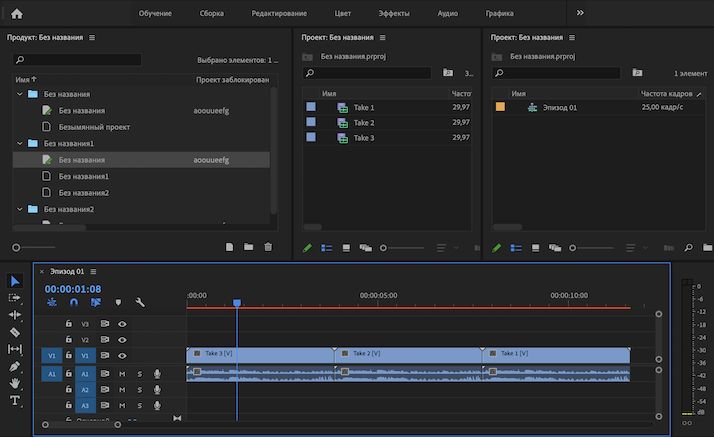Screen dimensions: 714x437
Task: Select the Razor tool in the toolbar
Action: click(15, 331)
